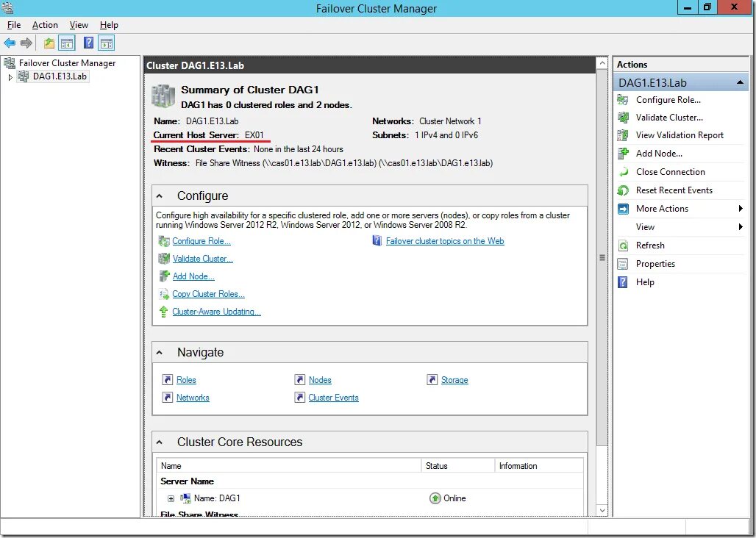Viewport: 756px width, 538px height.
Task: Click the Nodes shortcut icon under Navigate
Action: (x=300, y=379)
